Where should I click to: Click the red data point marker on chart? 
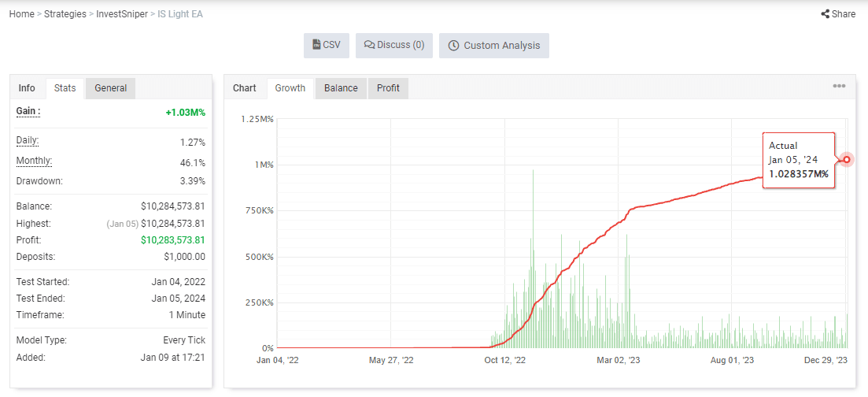847,160
